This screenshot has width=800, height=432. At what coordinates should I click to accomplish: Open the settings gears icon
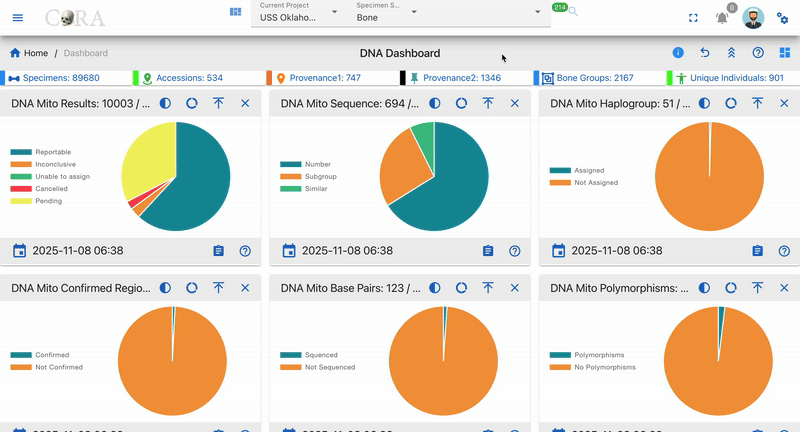click(x=783, y=18)
